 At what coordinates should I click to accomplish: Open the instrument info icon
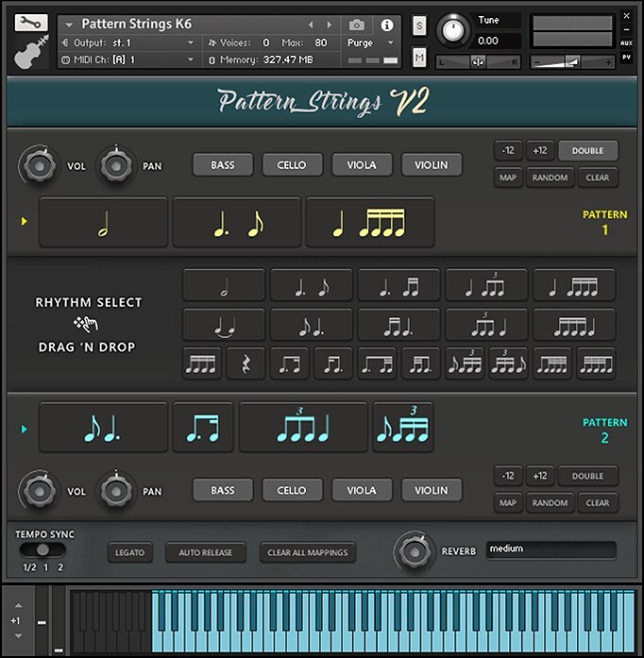386,25
